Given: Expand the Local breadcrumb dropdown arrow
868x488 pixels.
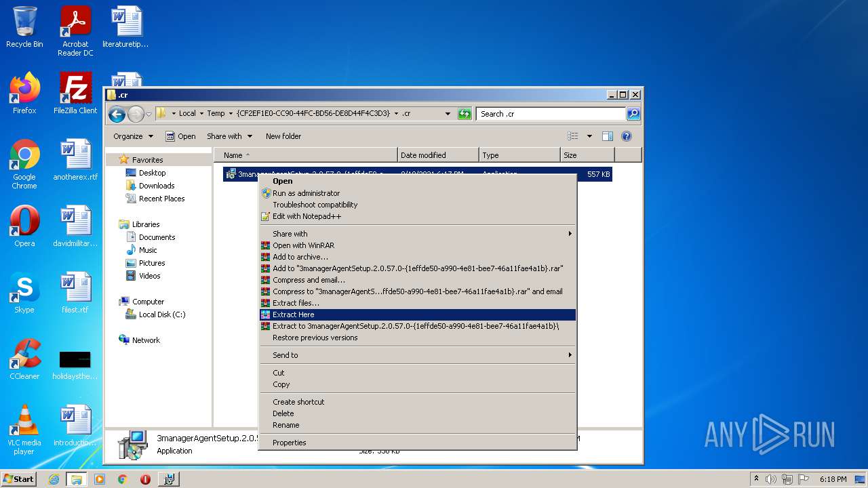Looking at the screenshot, I should pos(201,114).
